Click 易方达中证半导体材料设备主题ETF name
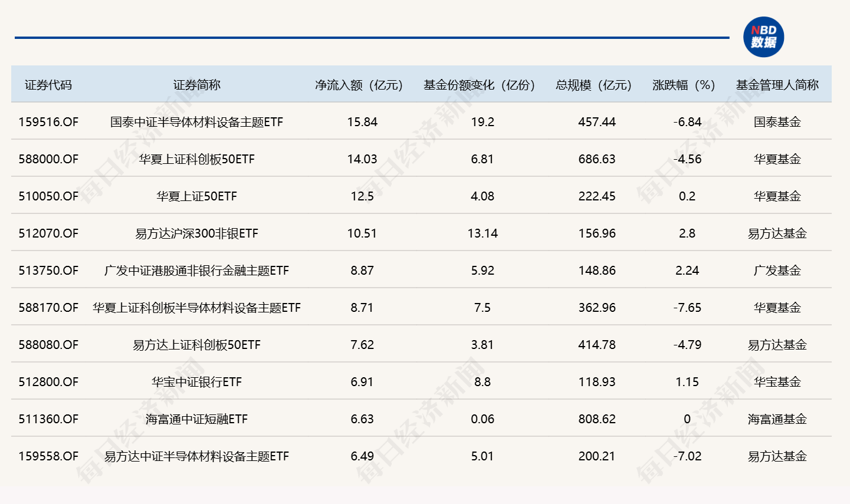850x504 pixels. [x=196, y=456]
